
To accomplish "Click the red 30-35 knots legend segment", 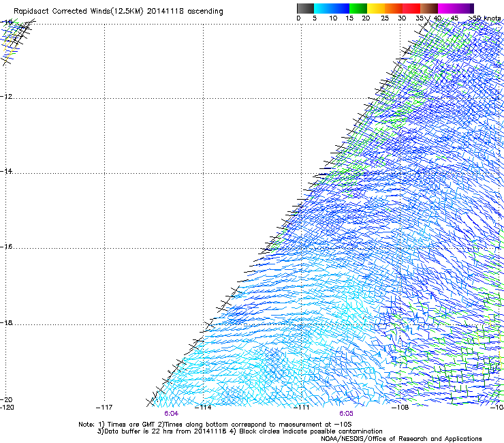I will [x=411, y=8].
